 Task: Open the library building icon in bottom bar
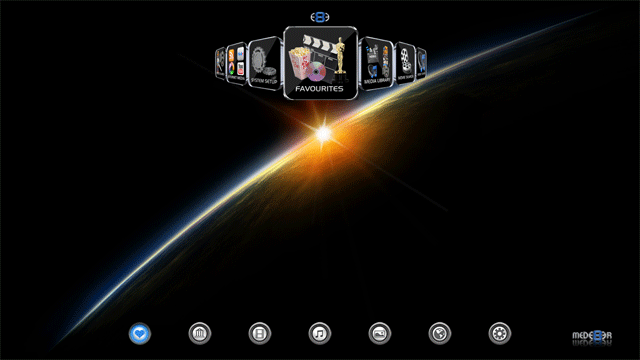coord(200,333)
